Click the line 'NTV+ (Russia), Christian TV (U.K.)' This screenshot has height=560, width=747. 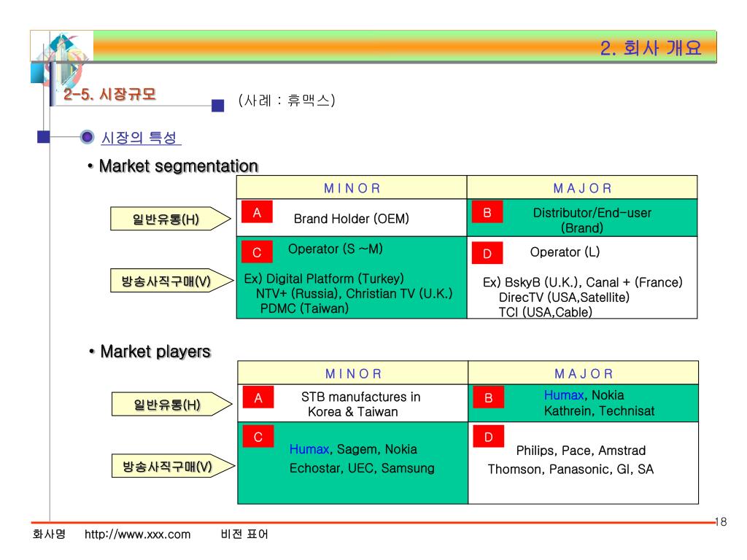pos(354,293)
